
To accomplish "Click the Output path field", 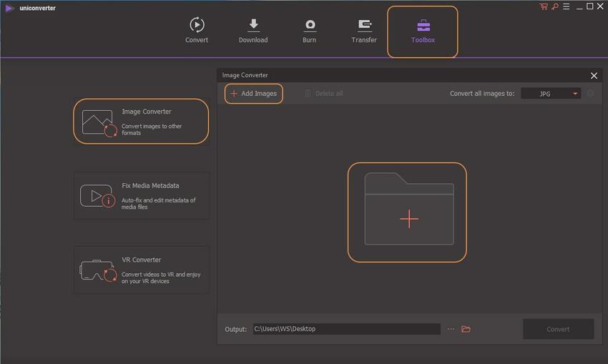I will [x=345, y=329].
